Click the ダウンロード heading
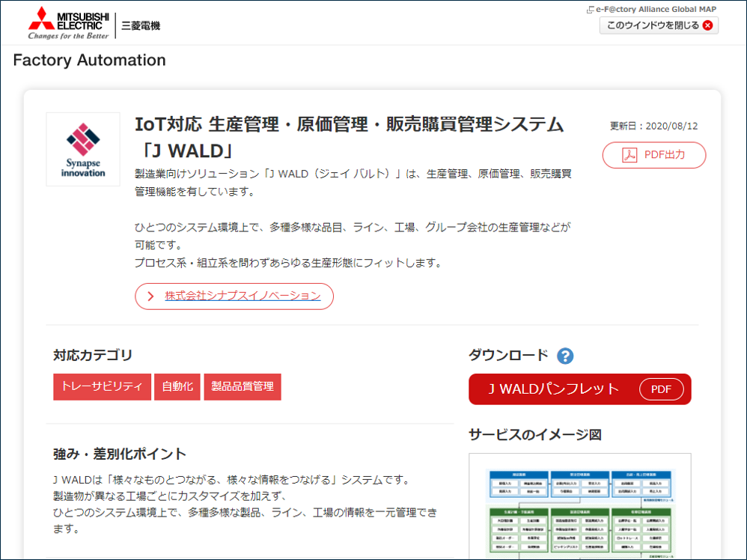This screenshot has height=560, width=747. click(508, 355)
